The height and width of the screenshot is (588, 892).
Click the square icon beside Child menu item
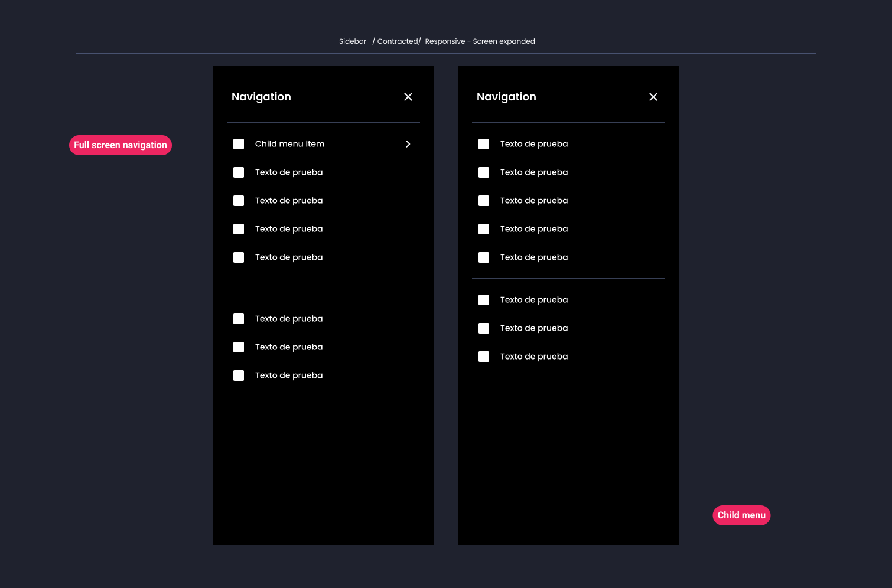(239, 144)
